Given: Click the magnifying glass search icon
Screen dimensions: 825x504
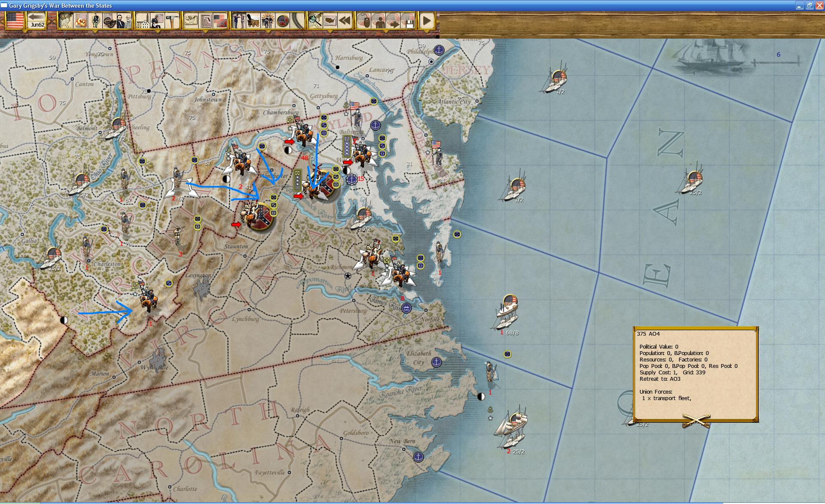Looking at the screenshot, I should (x=315, y=21).
